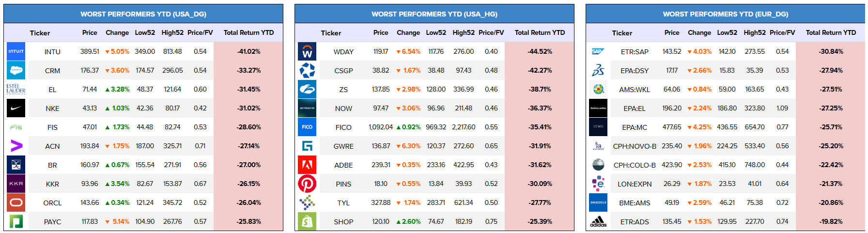Select the USA_DG worst performers header

143,14
